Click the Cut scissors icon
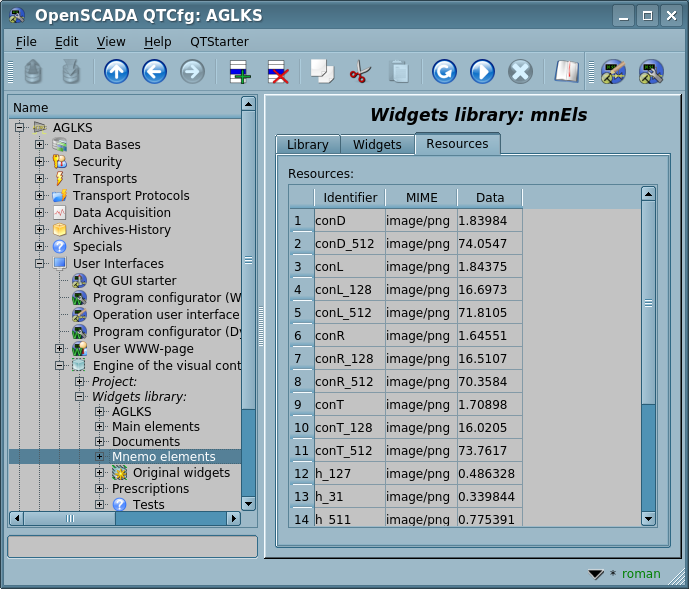This screenshot has width=689, height=589. [x=359, y=72]
